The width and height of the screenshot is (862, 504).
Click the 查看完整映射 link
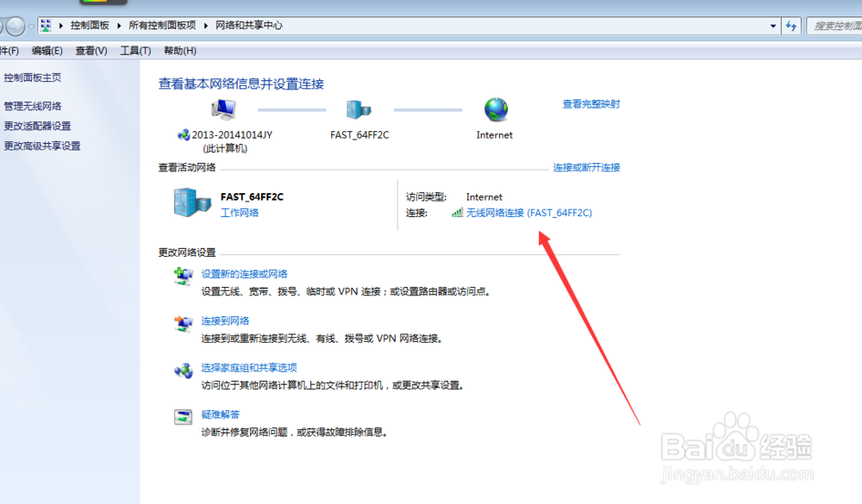click(591, 104)
